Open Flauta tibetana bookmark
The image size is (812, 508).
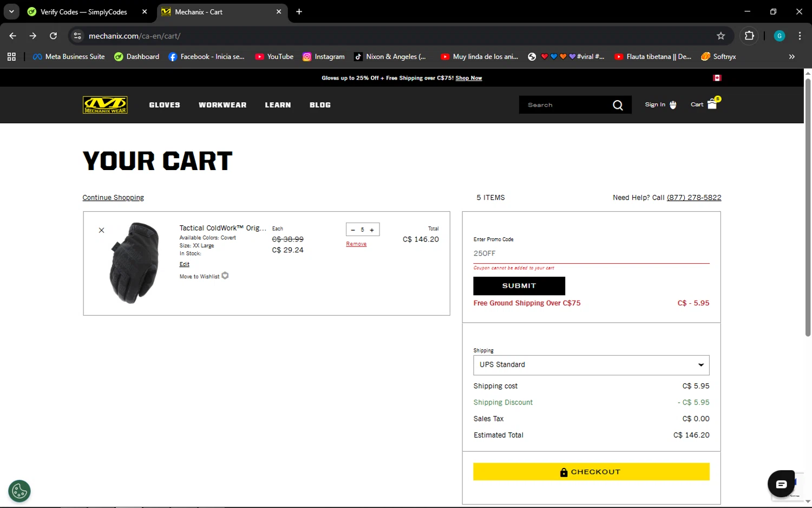pyautogui.click(x=653, y=56)
